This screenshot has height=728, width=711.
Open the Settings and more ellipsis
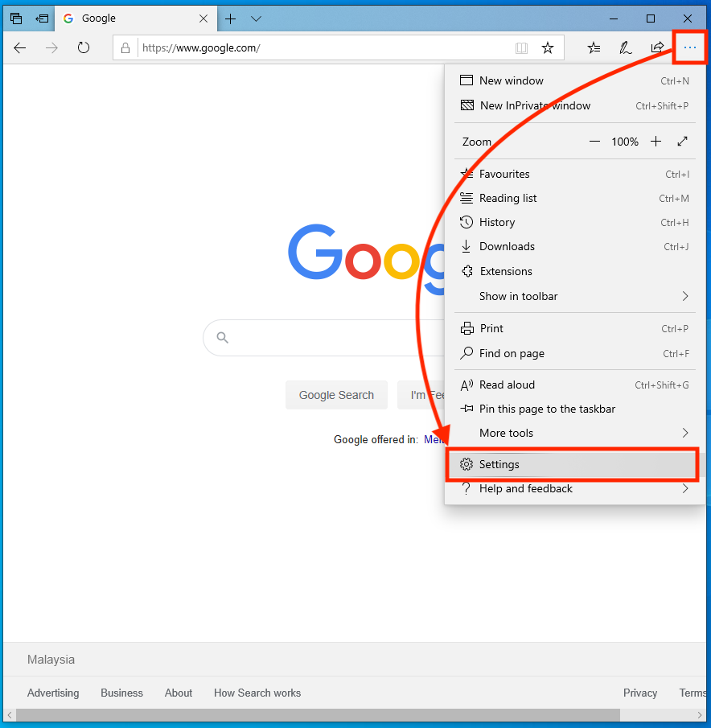coord(689,48)
